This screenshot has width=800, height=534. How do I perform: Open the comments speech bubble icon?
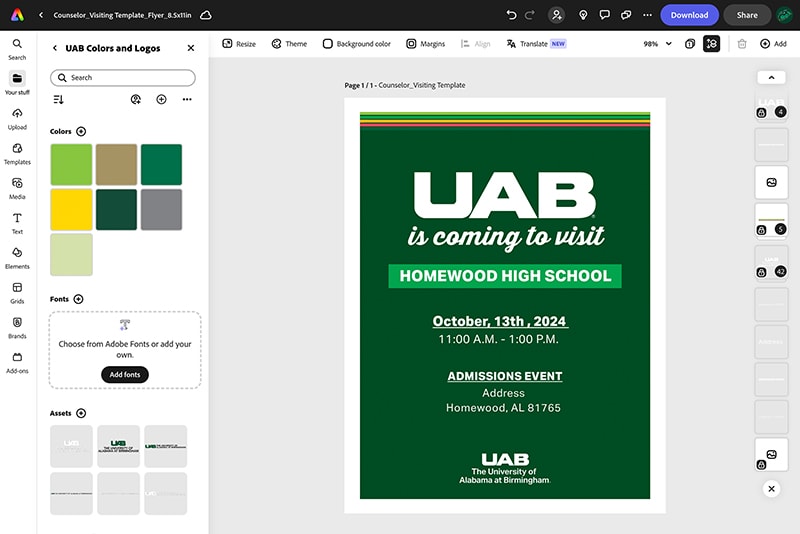(x=604, y=15)
